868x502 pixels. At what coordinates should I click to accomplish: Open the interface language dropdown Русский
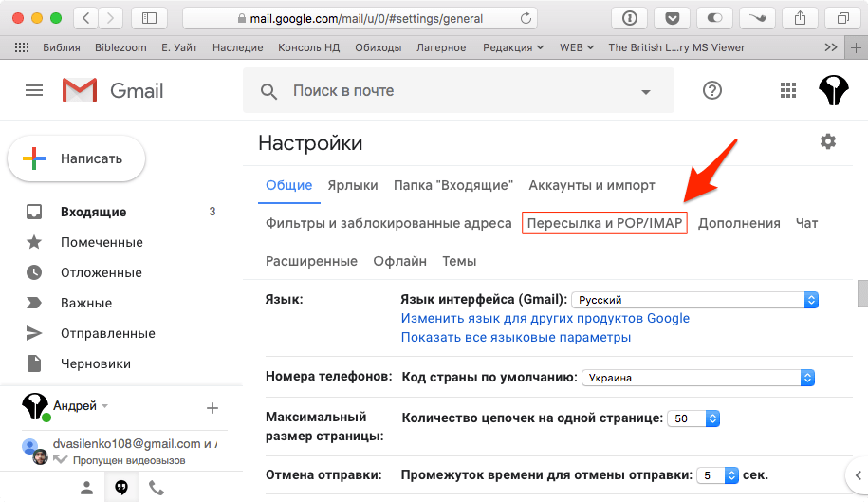tap(695, 300)
